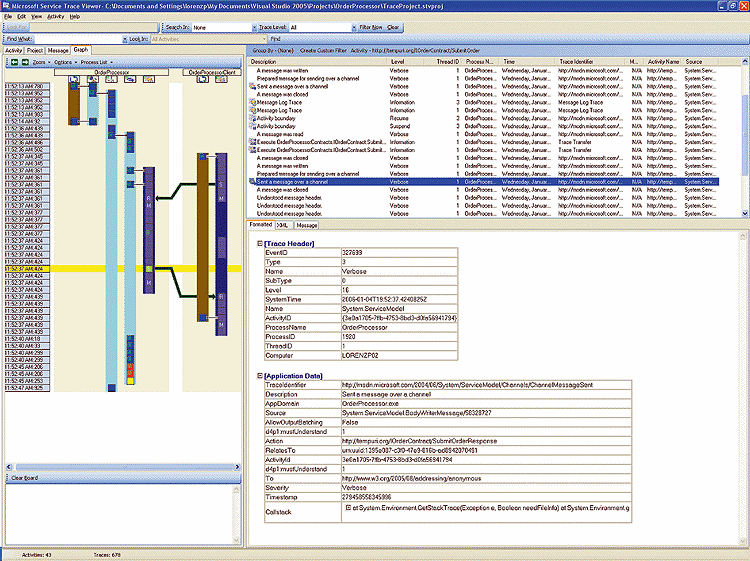
Task: Select the first activity icon under OrderProcessor header
Action: (x=74, y=79)
